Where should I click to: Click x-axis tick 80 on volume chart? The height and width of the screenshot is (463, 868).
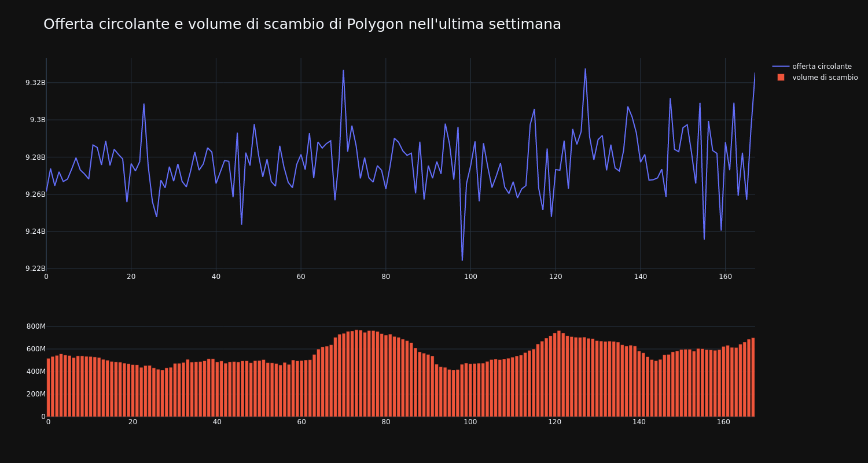[x=386, y=422]
